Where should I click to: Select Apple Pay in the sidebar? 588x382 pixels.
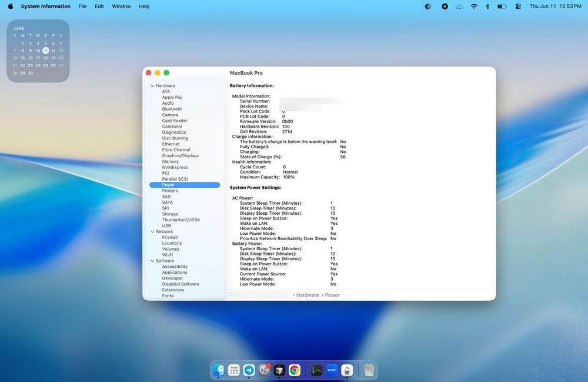[172, 97]
